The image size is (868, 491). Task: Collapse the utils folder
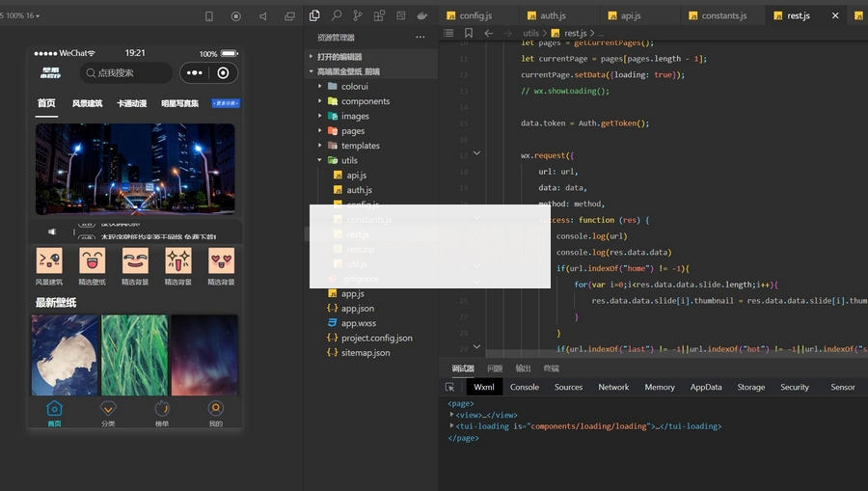coord(348,160)
